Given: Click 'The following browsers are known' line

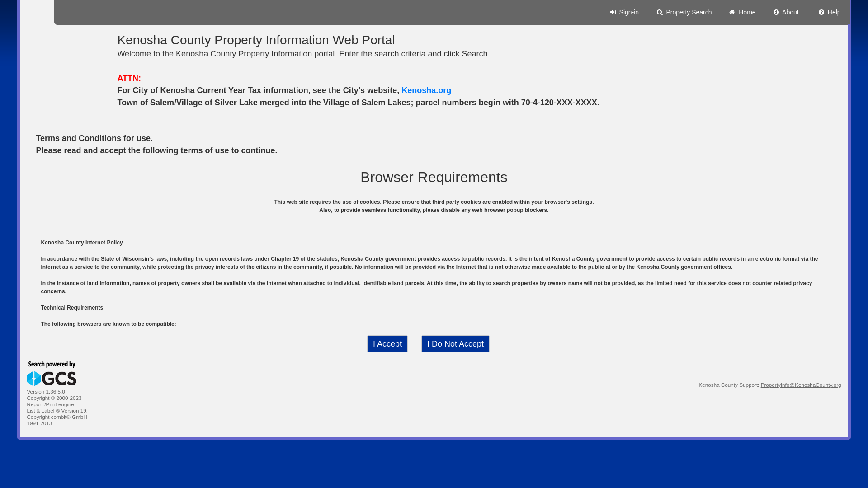Looking at the screenshot, I should pyautogui.click(x=108, y=324).
